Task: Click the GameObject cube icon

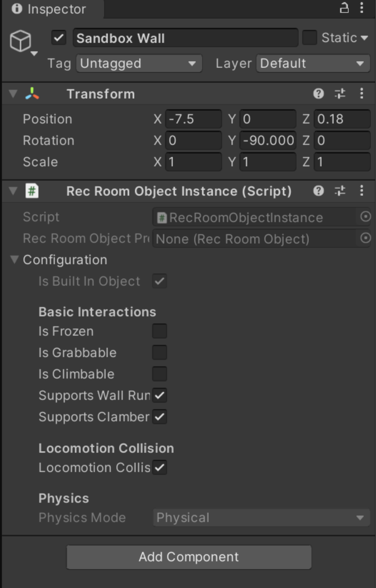Action: [x=21, y=41]
